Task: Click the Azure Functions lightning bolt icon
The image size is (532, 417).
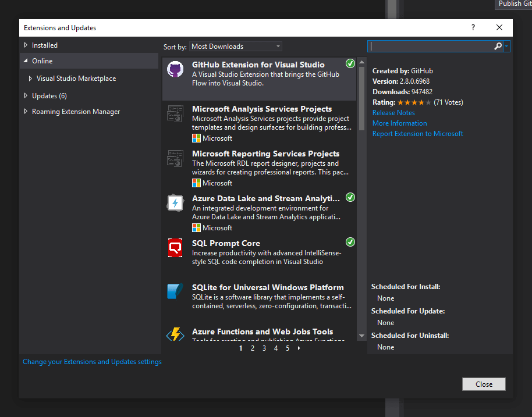Action: tap(175, 334)
